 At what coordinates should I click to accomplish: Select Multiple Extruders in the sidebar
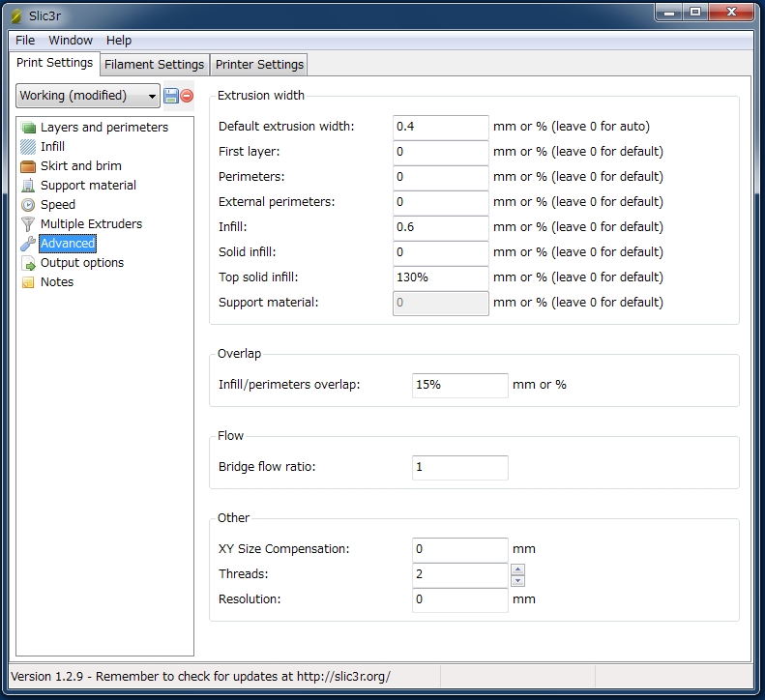click(91, 224)
